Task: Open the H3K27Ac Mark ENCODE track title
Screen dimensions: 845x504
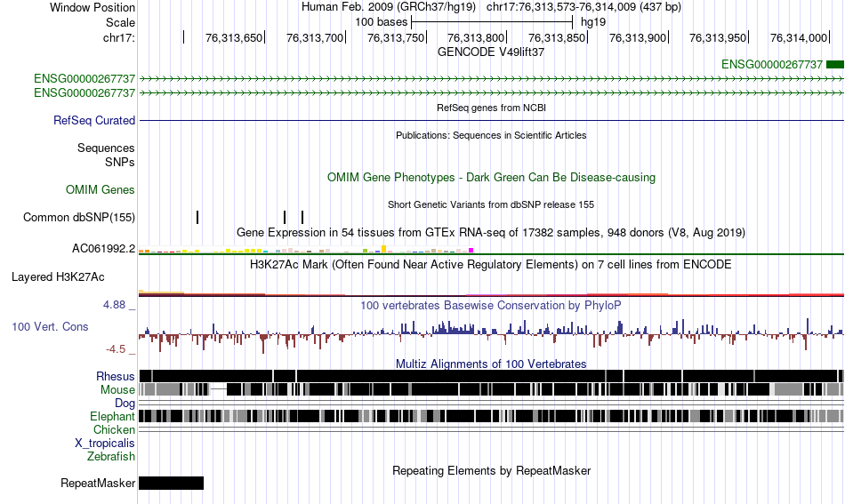Action: tap(491, 264)
